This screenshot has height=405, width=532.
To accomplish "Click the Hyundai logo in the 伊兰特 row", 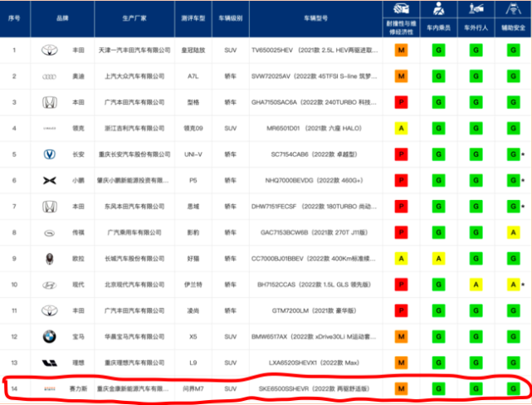I will [x=50, y=285].
